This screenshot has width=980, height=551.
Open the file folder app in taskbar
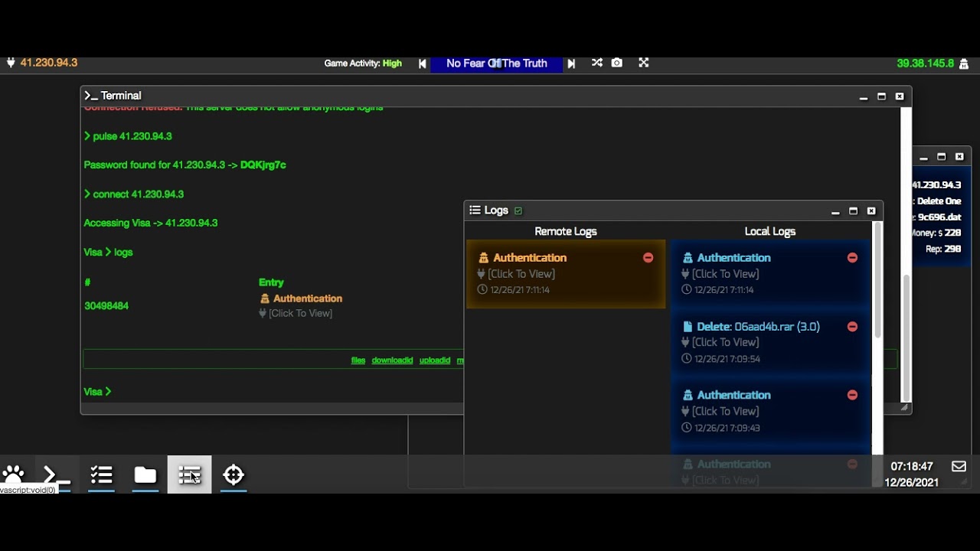(145, 475)
